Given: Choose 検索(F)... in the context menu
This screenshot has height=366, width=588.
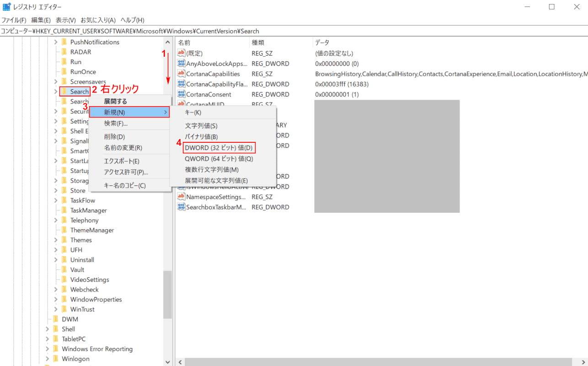Looking at the screenshot, I should 129,124.
